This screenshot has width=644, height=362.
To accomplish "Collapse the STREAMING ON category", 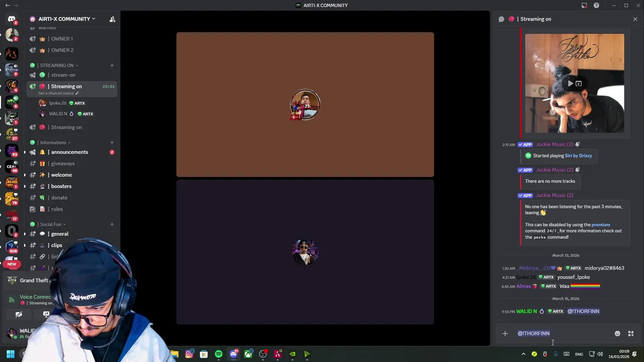I will coord(56,65).
